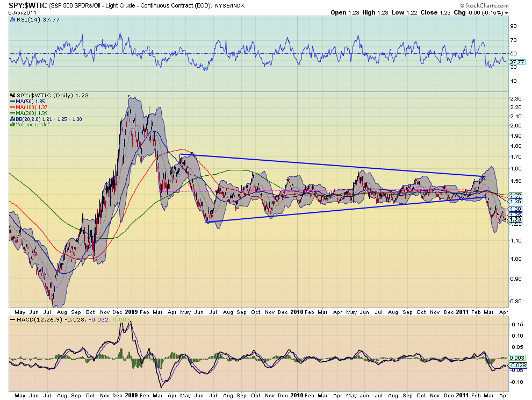Click the green 0.003 MACD histogram tag
Image resolution: width=532 pixels, height=400 pixels.
point(517,358)
